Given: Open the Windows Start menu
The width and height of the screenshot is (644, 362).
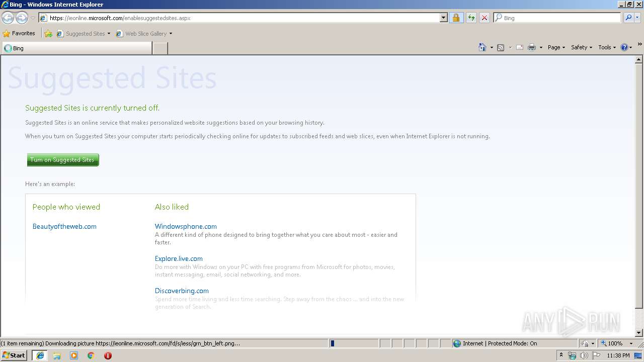Looking at the screenshot, I should [x=14, y=355].
